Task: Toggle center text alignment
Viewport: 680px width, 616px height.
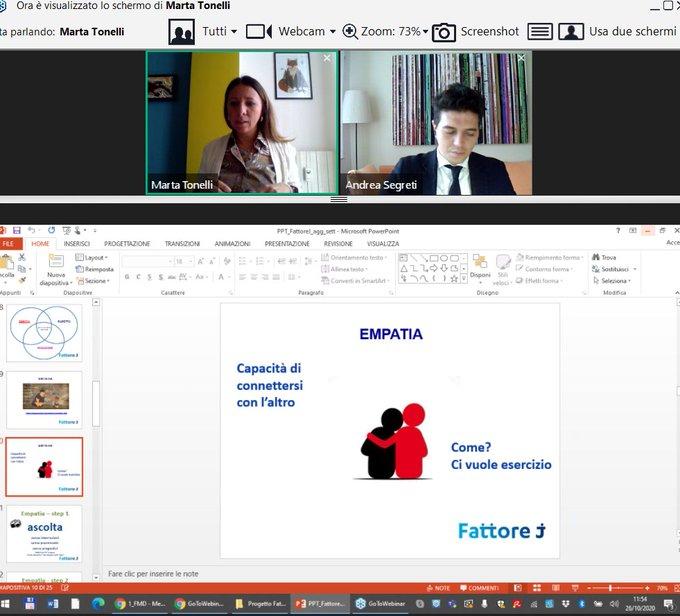Action: point(254,277)
